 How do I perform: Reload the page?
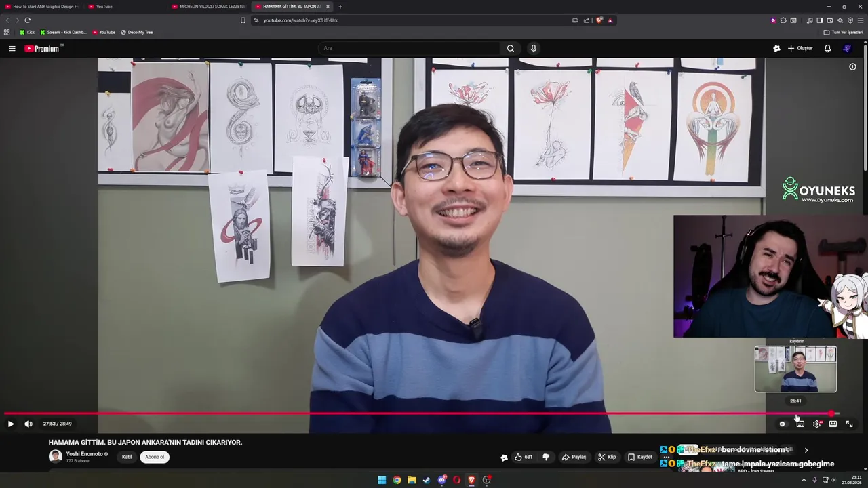27,20
